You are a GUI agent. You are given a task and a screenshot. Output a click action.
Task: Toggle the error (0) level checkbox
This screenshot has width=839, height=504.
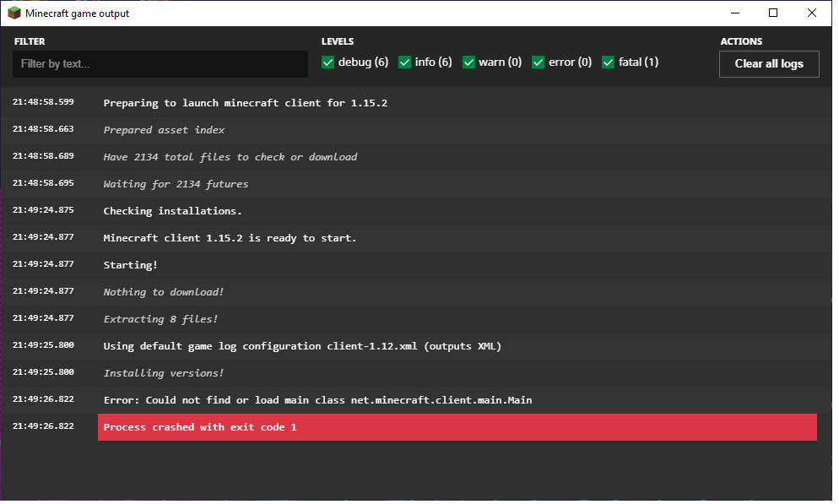click(539, 62)
